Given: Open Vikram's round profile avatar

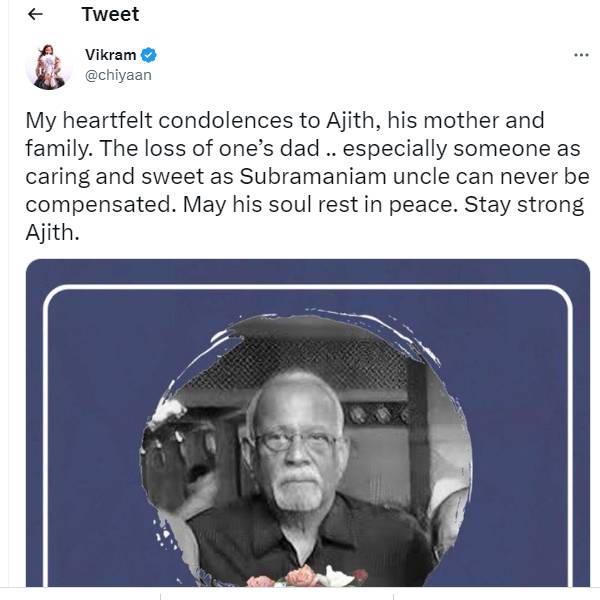Looking at the screenshot, I should [49, 66].
